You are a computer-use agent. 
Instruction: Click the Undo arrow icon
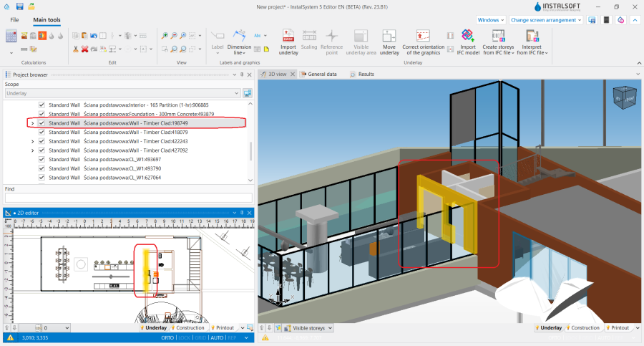coord(94,36)
